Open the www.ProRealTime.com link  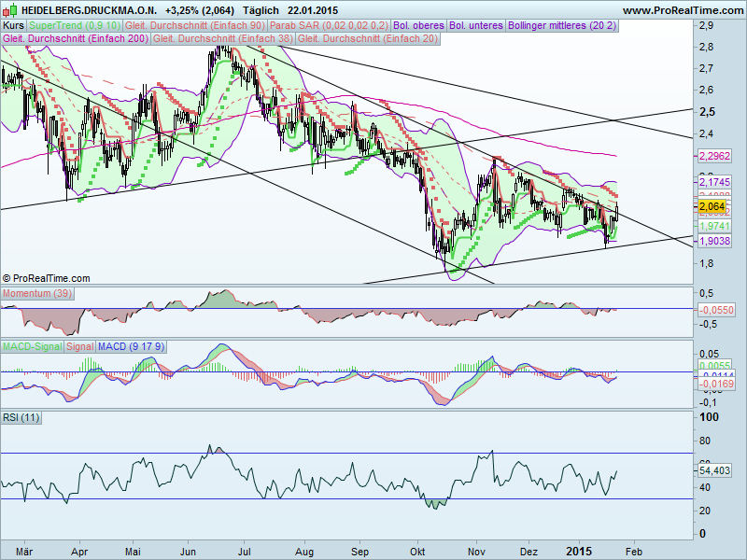click(x=683, y=10)
